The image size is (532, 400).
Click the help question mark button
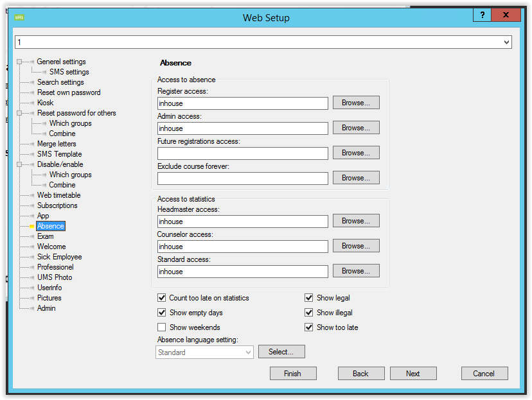pyautogui.click(x=482, y=15)
